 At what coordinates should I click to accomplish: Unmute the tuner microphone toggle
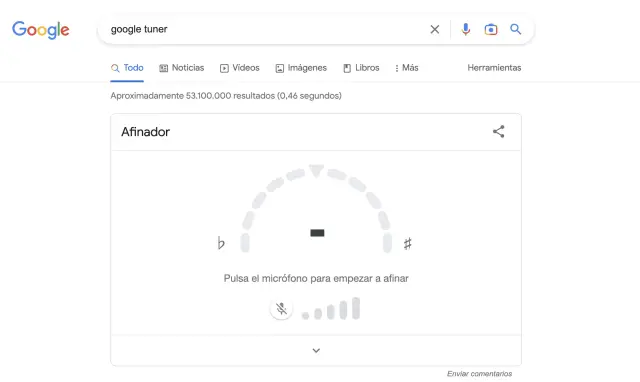(x=281, y=309)
